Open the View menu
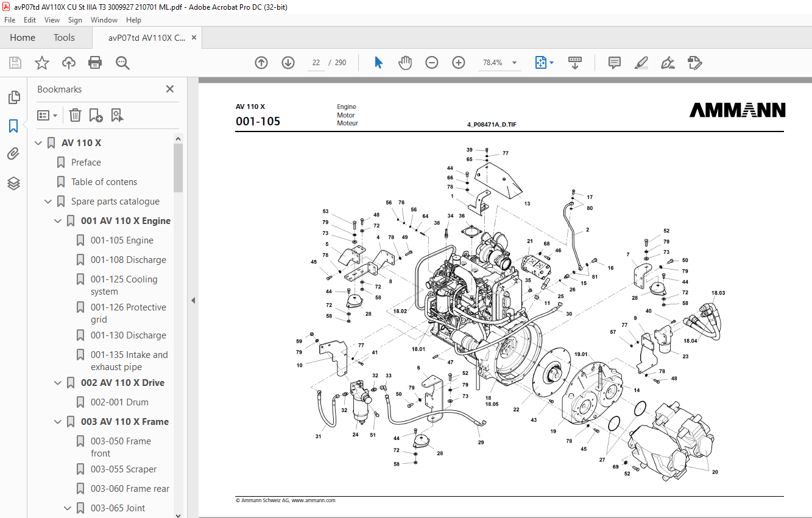This screenshot has height=518, width=812. [52, 20]
